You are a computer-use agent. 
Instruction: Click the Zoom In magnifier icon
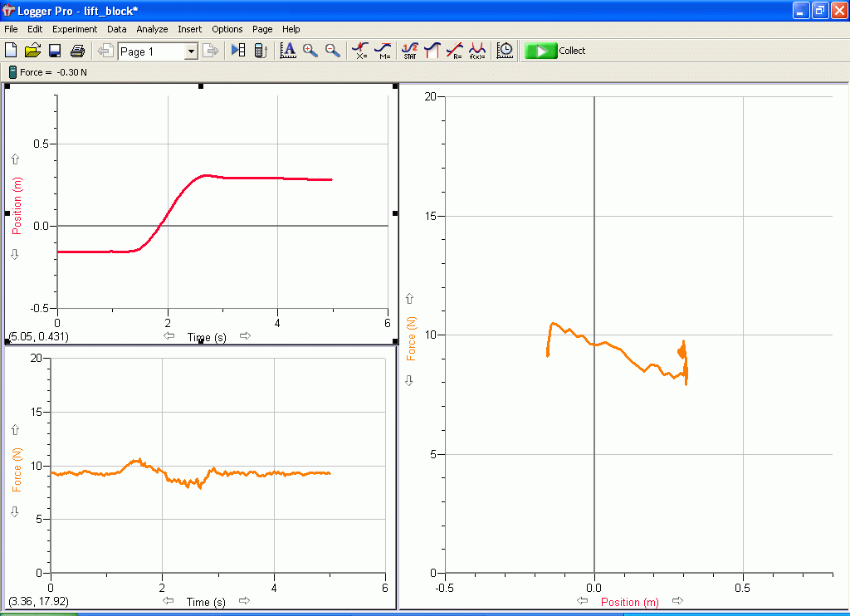[310, 51]
